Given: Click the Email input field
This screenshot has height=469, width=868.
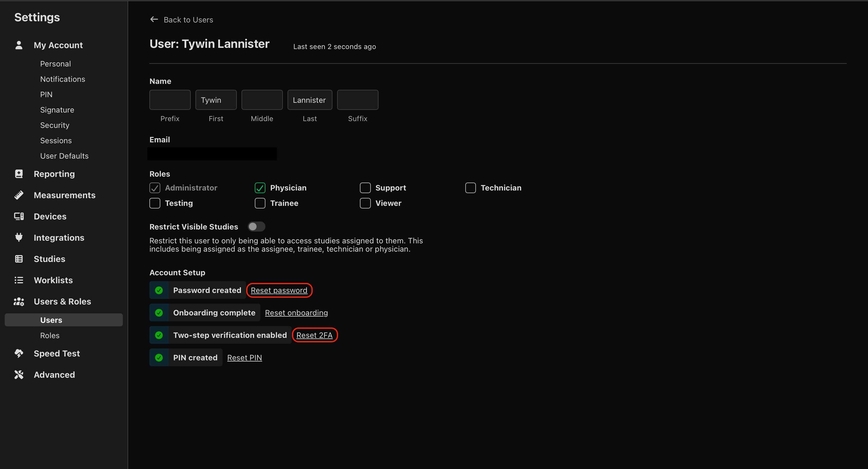Looking at the screenshot, I should click(x=212, y=154).
